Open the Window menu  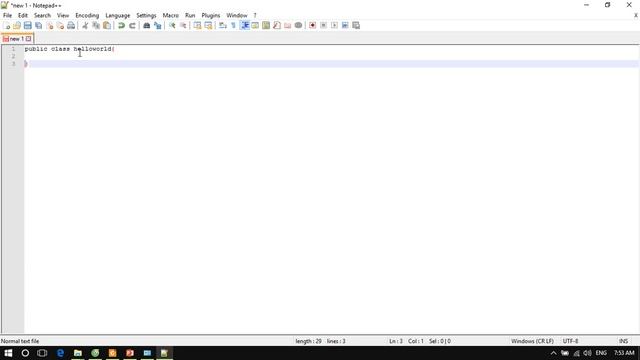tap(237, 15)
